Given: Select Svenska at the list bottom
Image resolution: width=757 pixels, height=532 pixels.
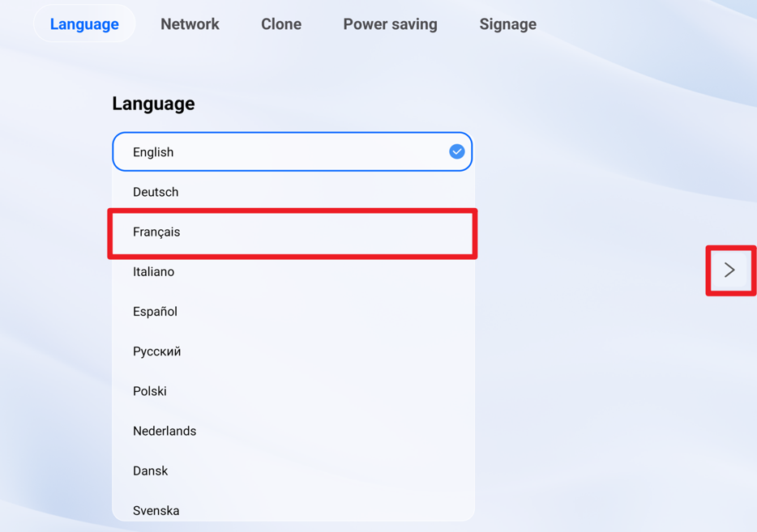Looking at the screenshot, I should click(x=156, y=510).
